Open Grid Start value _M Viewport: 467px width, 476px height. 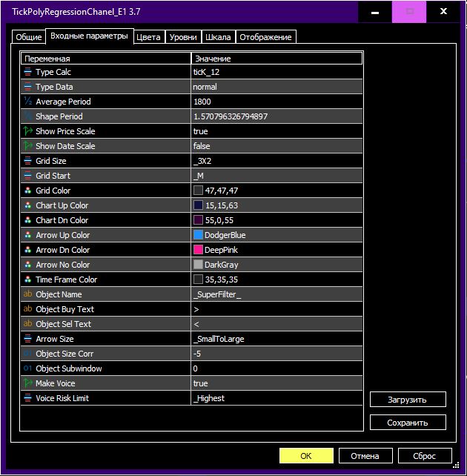pos(276,176)
